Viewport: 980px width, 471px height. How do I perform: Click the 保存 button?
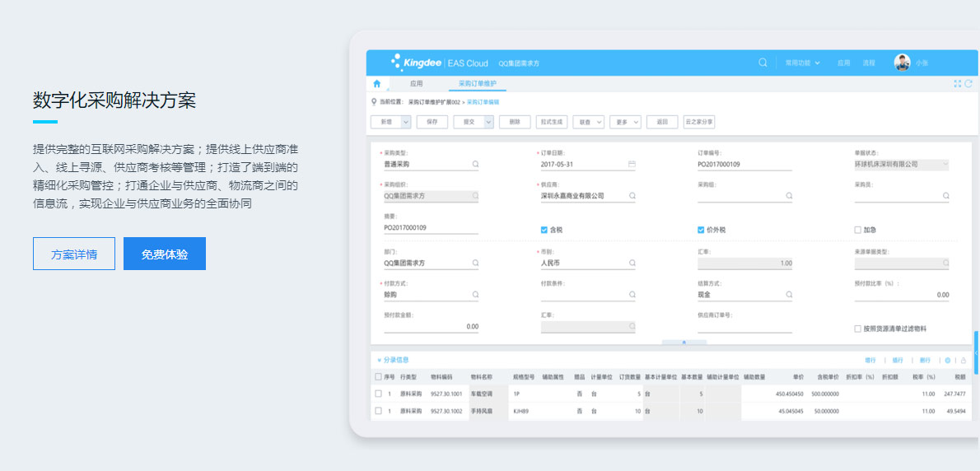[432, 122]
